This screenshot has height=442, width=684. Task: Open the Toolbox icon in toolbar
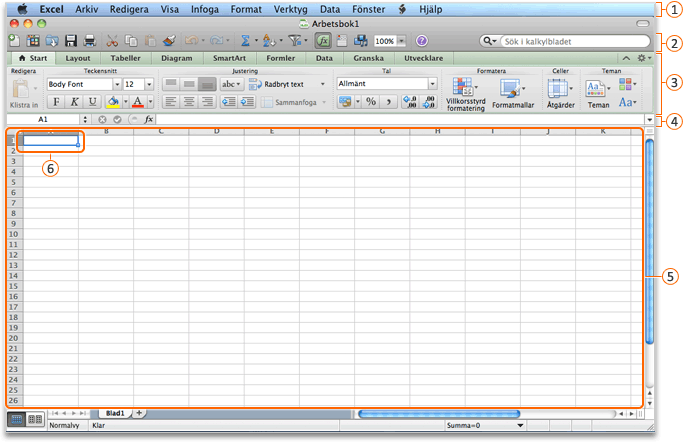click(342, 41)
